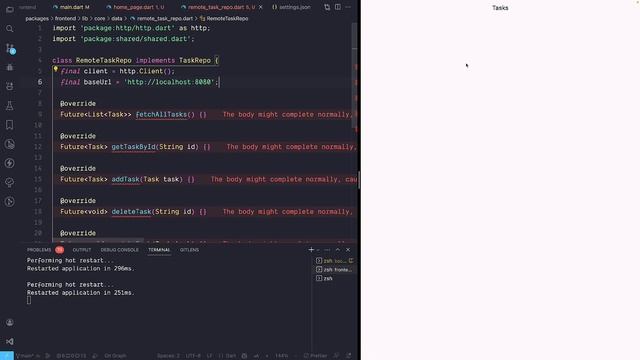The image size is (640, 360).
Task: Open editor More Actions ellipsis menu
Action: (348, 7)
